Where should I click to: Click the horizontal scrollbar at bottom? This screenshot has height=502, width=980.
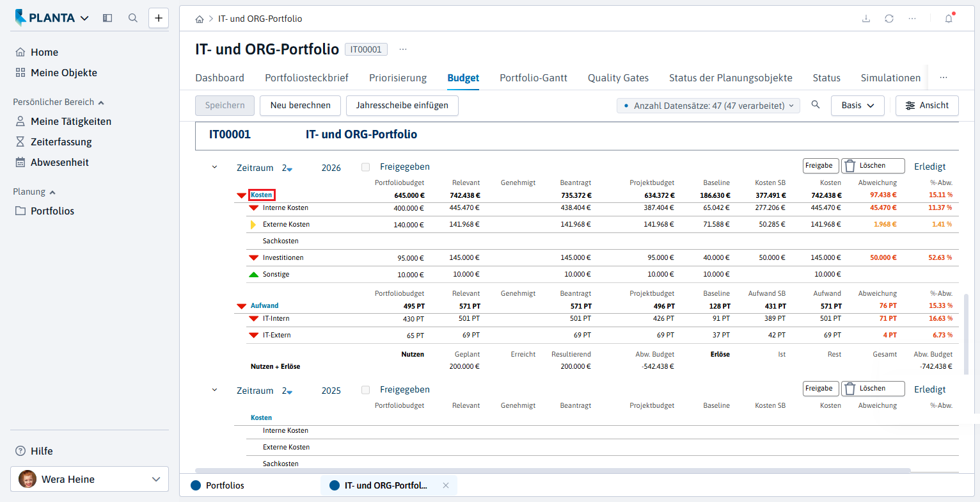[553, 470]
